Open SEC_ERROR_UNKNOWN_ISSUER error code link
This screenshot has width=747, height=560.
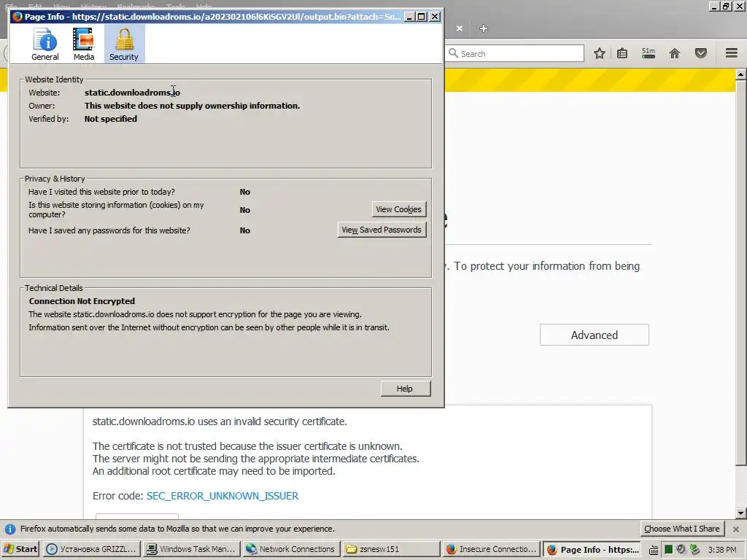tap(222, 496)
